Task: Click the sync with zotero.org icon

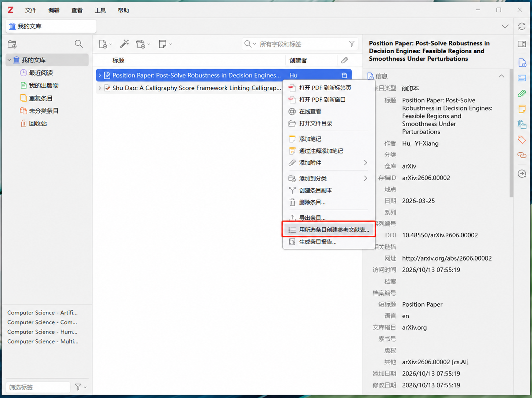Action: coord(522,26)
